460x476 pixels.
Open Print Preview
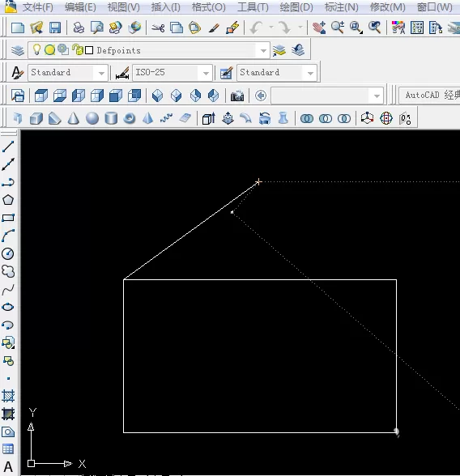click(97, 28)
